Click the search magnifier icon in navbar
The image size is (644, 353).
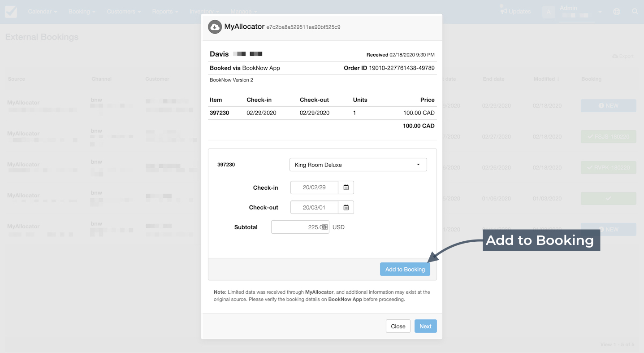pyautogui.click(x=635, y=12)
